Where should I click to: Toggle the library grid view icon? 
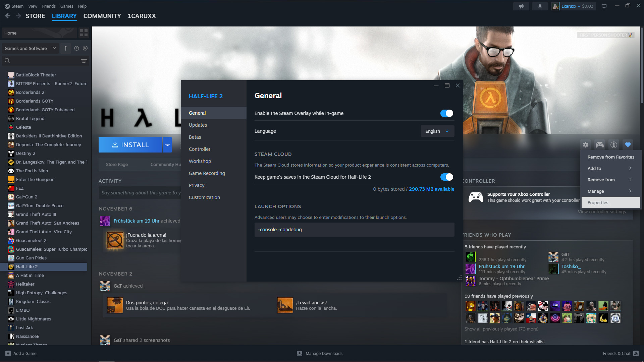coord(84,33)
